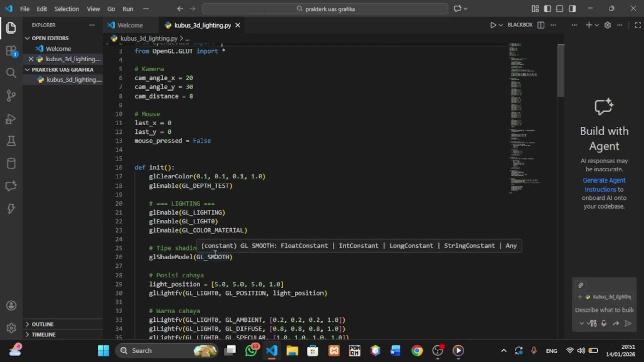Viewport: 644px width, 362px height.
Task: Click the command center search box
Action: click(325, 9)
